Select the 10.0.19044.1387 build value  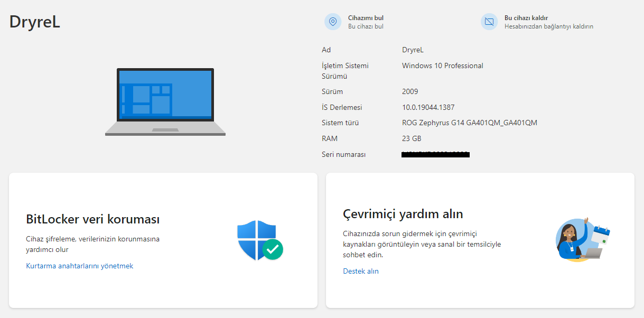click(428, 107)
